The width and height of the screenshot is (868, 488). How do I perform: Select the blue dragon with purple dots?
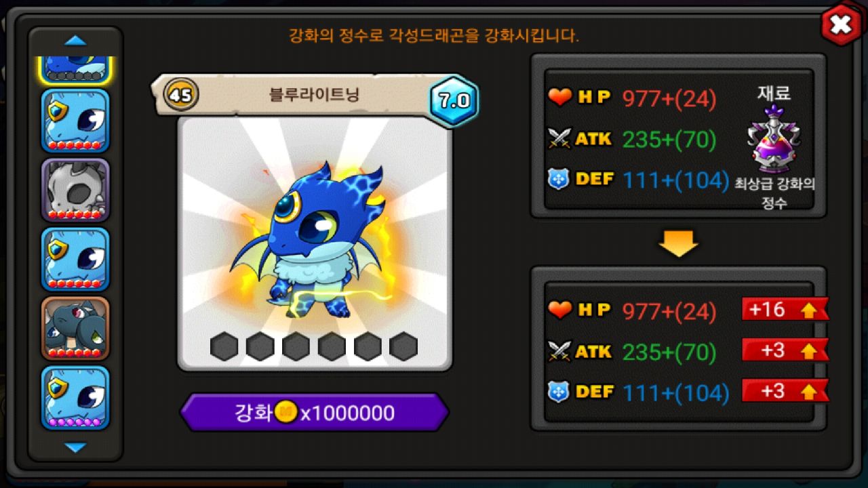(x=75, y=398)
